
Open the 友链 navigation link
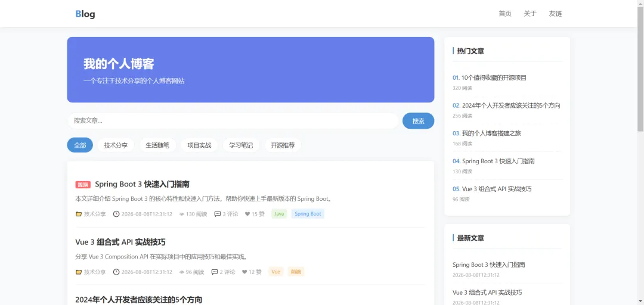click(555, 14)
